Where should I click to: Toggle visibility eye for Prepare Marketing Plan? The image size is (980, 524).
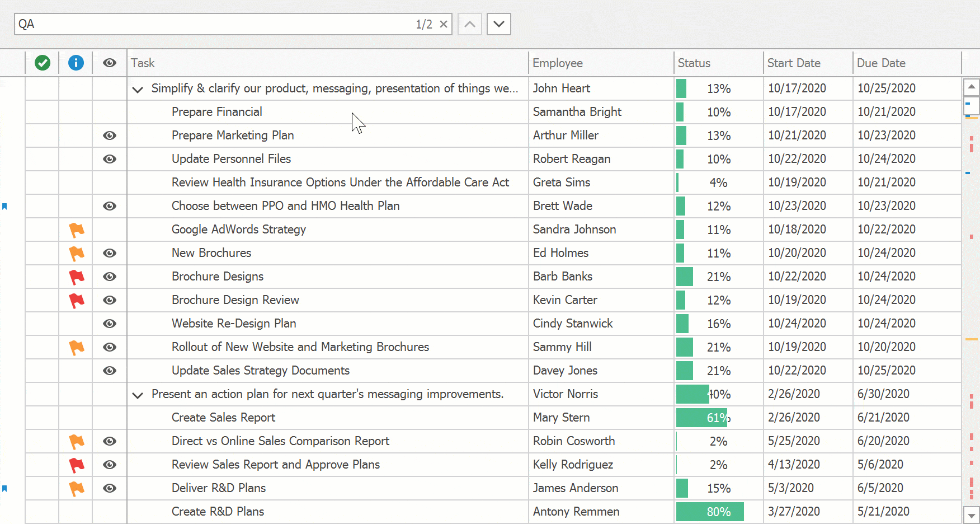click(109, 135)
